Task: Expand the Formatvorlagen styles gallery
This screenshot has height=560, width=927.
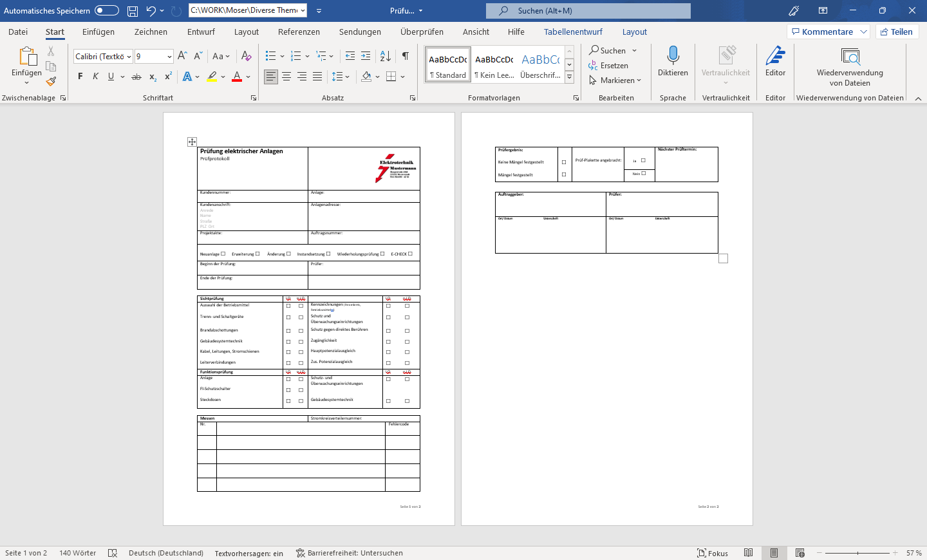Action: coord(569,77)
